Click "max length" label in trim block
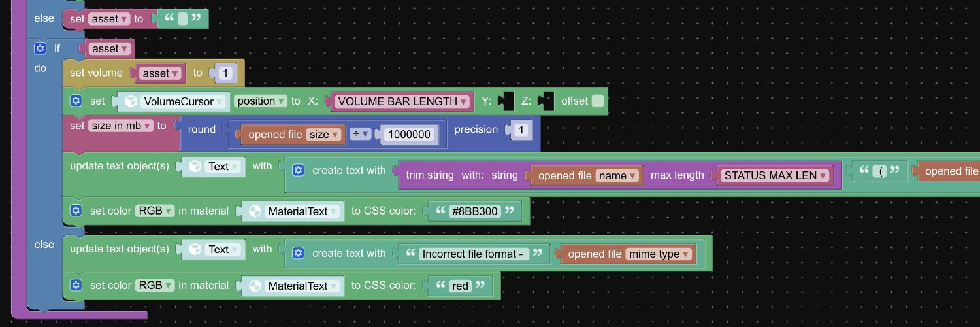 [x=678, y=175]
